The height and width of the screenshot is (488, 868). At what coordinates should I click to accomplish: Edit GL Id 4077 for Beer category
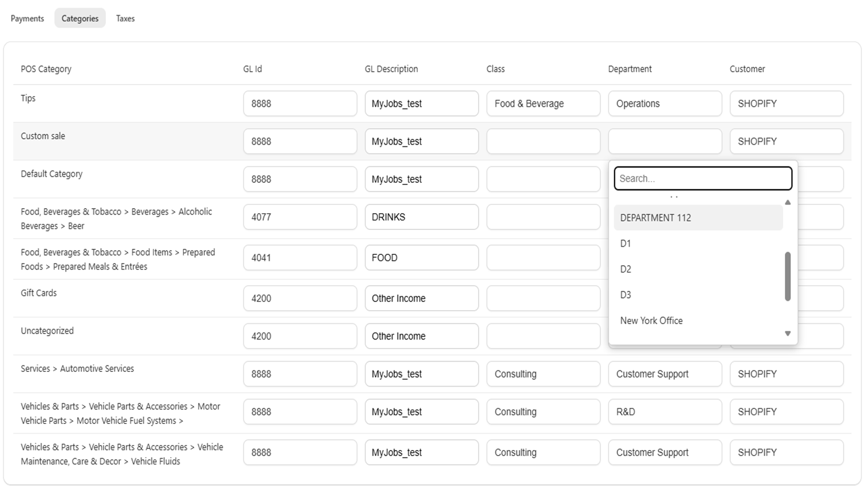point(299,217)
